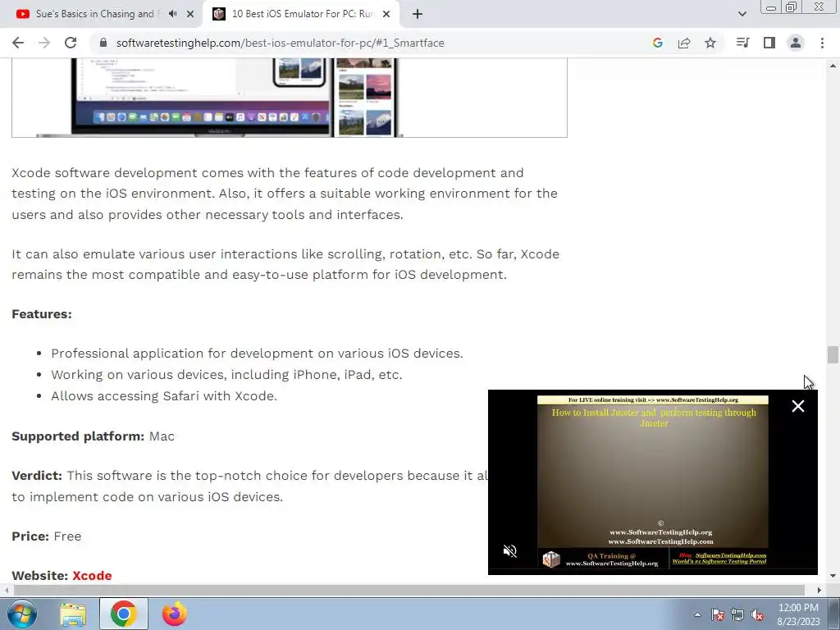Close the 10 Best iOS Emulator tab
Screen dimensions: 840x630
point(386,14)
